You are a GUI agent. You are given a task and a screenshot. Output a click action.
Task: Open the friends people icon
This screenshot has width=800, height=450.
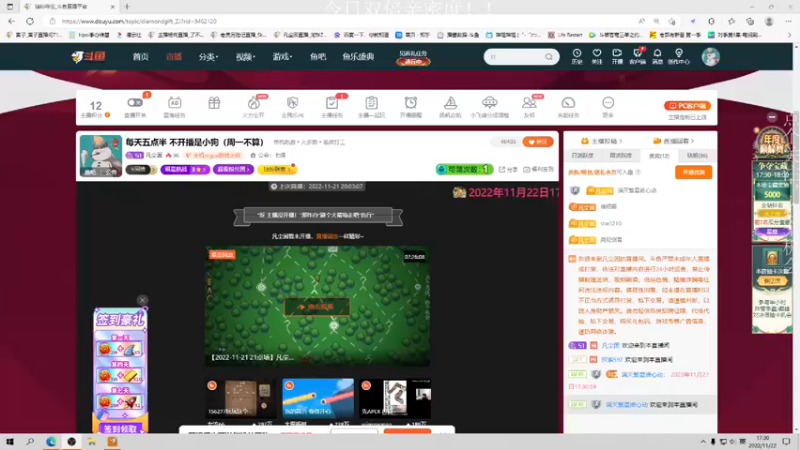tap(529, 107)
